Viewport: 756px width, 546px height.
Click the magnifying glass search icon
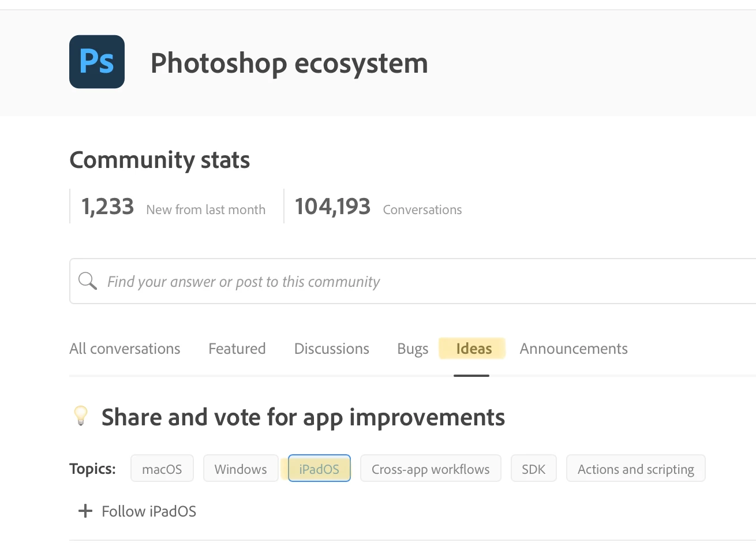click(x=88, y=281)
